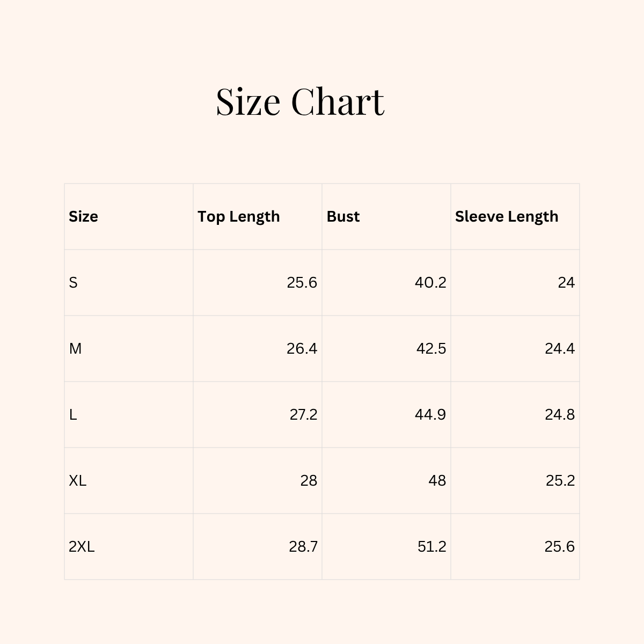Click the XL size row label
This screenshot has height=644, width=644.
point(78,480)
